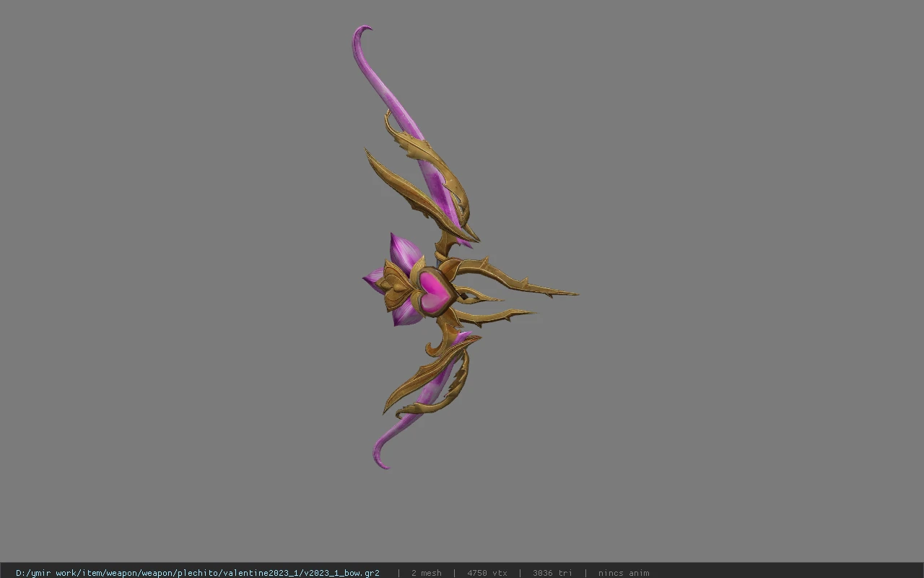This screenshot has width=924, height=578.
Task: Click the pink heart gem on the bow model
Action: point(435,292)
